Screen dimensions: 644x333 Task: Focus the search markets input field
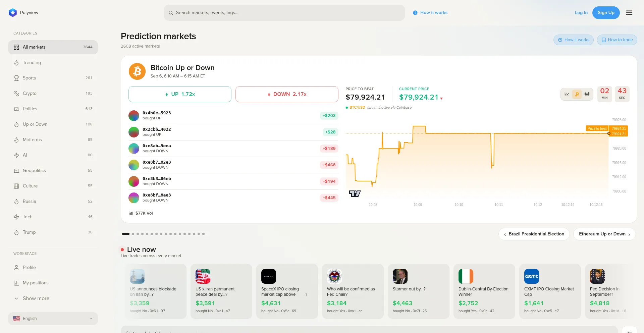pos(284,13)
